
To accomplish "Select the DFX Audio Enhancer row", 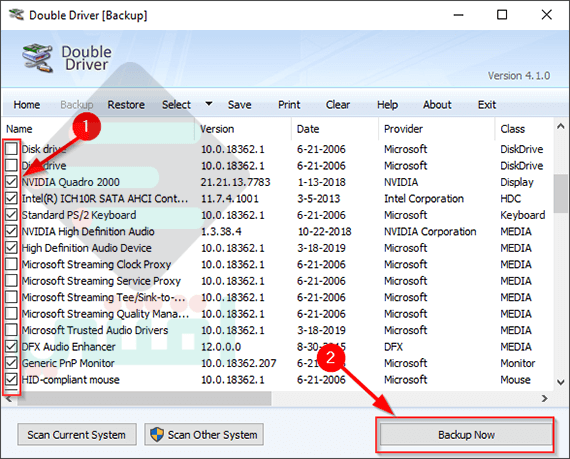I will pos(278,346).
